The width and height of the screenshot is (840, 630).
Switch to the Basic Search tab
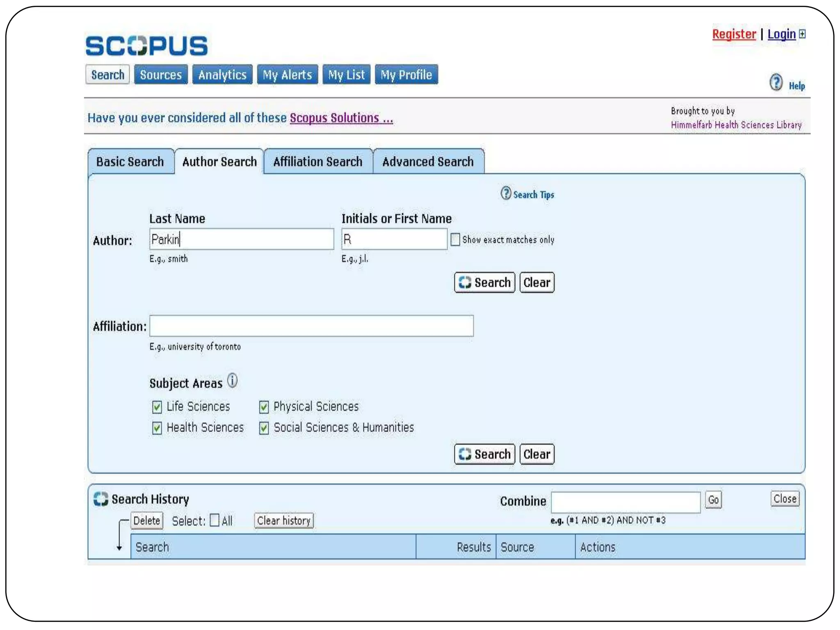[130, 162]
